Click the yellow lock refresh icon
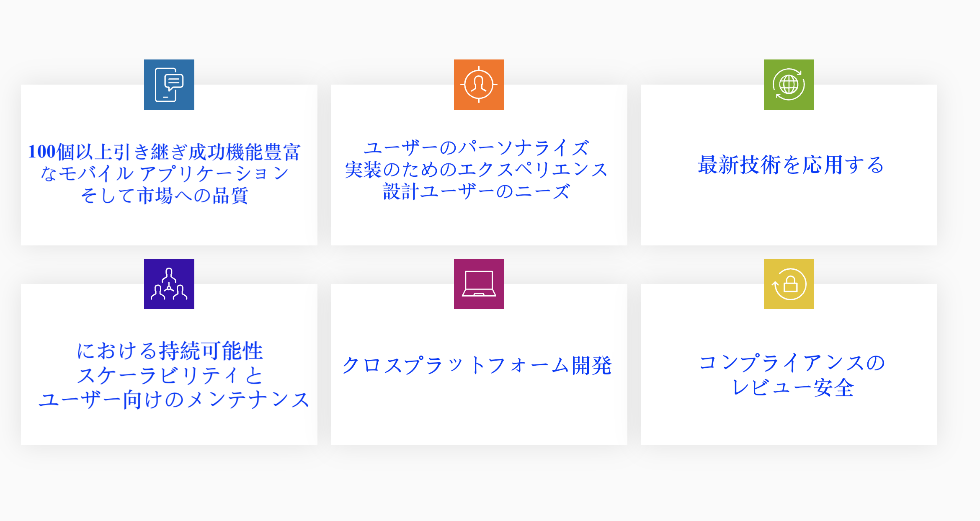 point(789,284)
